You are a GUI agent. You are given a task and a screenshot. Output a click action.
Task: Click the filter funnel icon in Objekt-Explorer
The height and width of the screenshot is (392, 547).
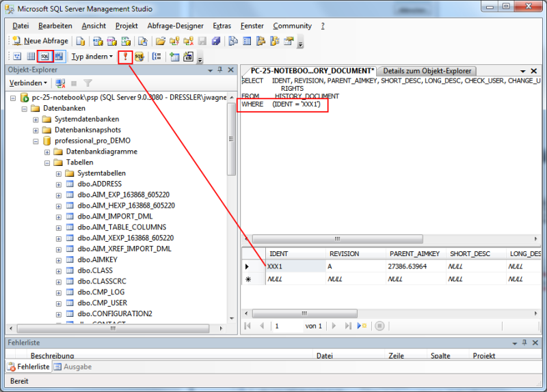[x=88, y=83]
